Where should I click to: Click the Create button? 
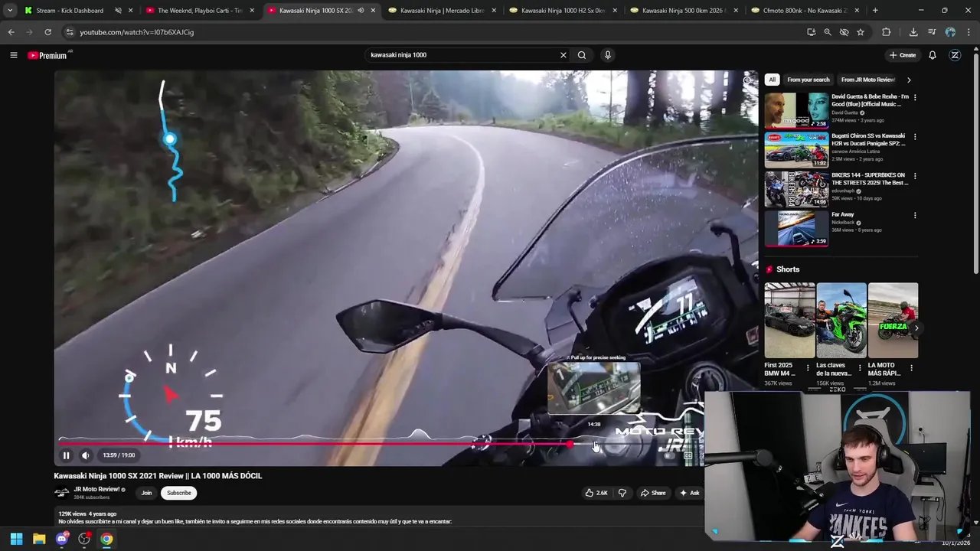tap(903, 55)
